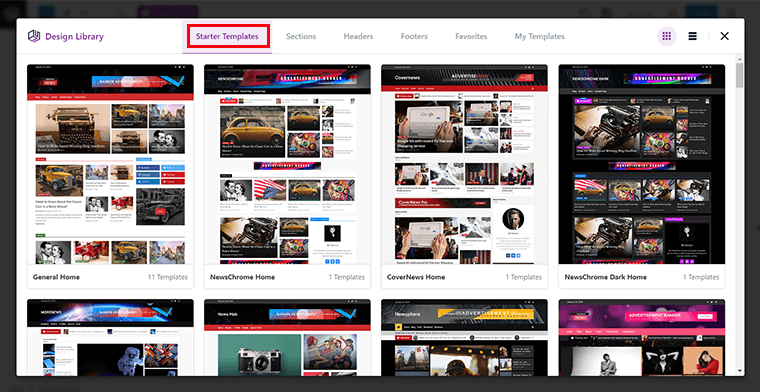Image resolution: width=760 pixels, height=392 pixels.
Task: Click the NewsChrome Dark Home title text
Action: [x=605, y=277]
